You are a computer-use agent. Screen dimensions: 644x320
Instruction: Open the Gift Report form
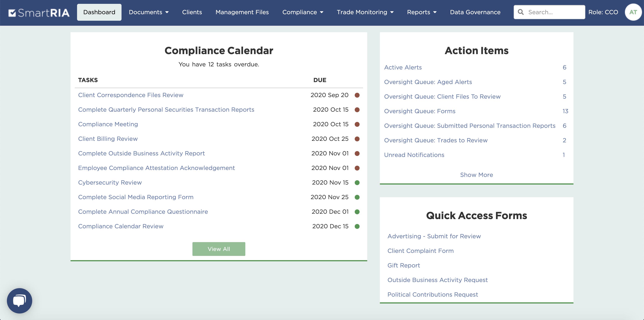click(x=403, y=266)
